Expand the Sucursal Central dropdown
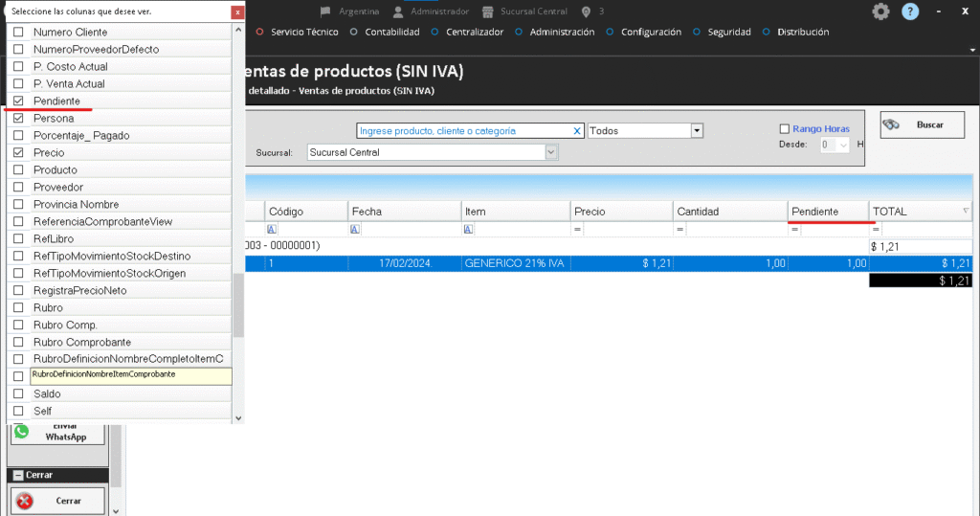Image resolution: width=980 pixels, height=516 pixels. coord(550,152)
